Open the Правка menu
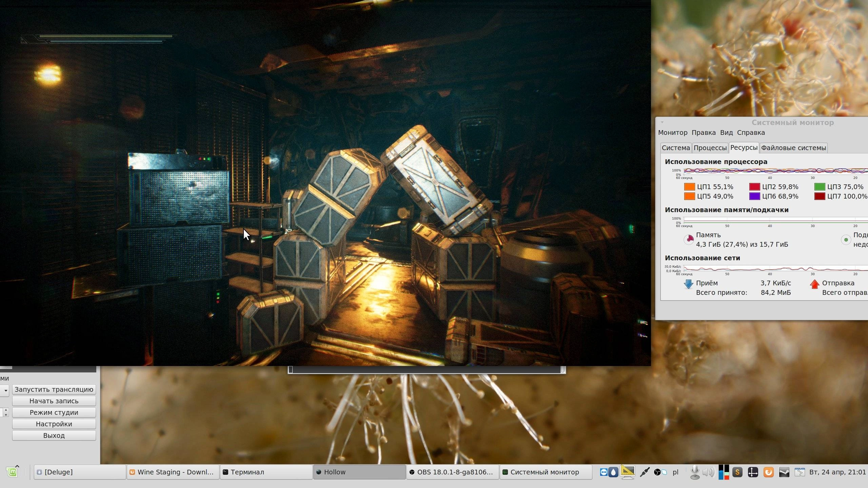The image size is (868, 488). point(704,133)
